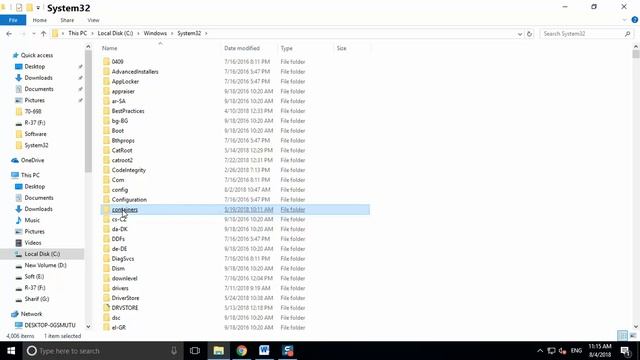The image size is (640, 360).
Task: Select the 0409 folder
Action: click(117, 62)
